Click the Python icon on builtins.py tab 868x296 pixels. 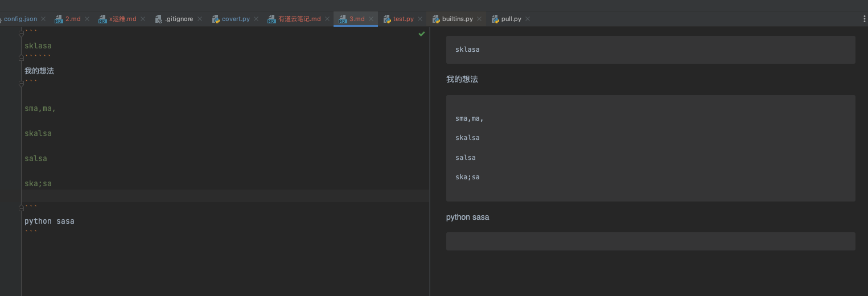coord(436,19)
